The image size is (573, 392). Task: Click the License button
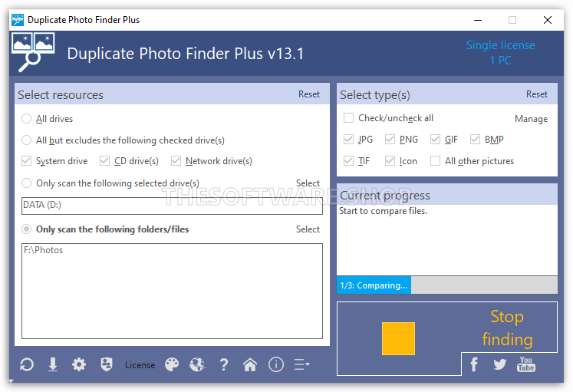pos(140,364)
